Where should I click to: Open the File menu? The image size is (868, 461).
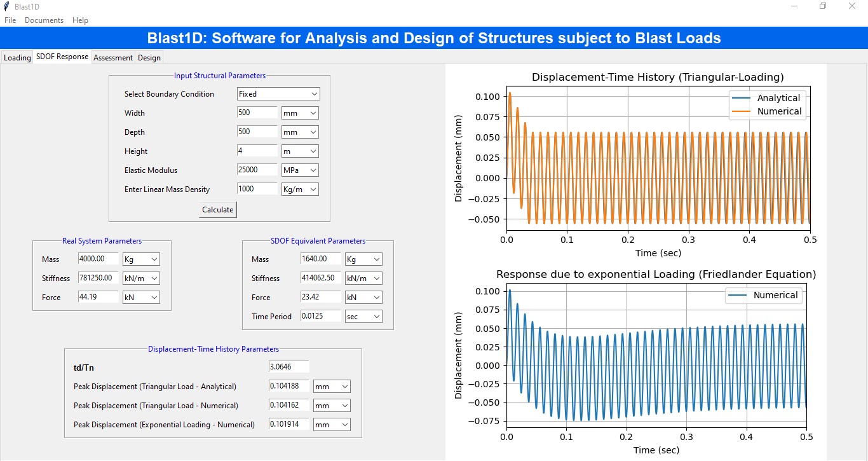(x=10, y=20)
